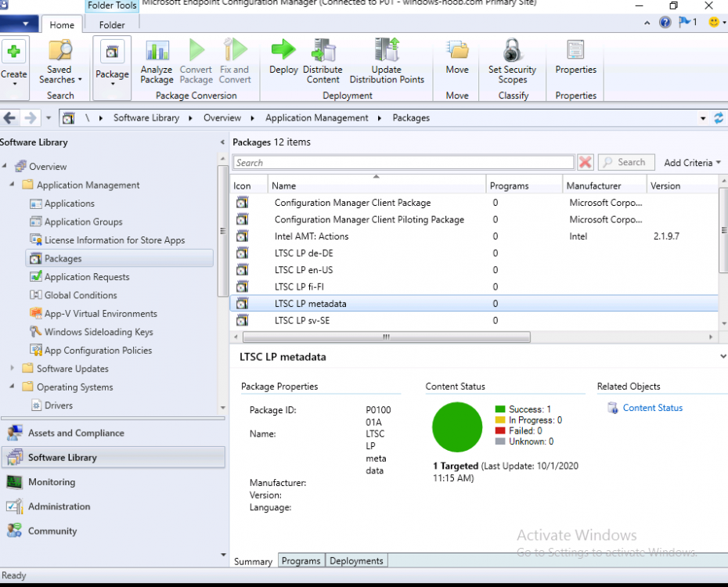Select Configuration Manager Client Piloting Package row

[x=474, y=219]
